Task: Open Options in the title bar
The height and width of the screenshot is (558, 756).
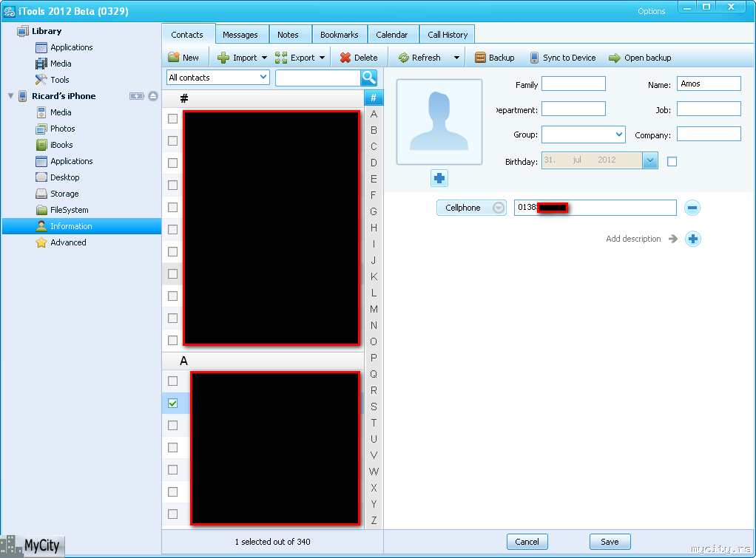Action: click(x=652, y=11)
